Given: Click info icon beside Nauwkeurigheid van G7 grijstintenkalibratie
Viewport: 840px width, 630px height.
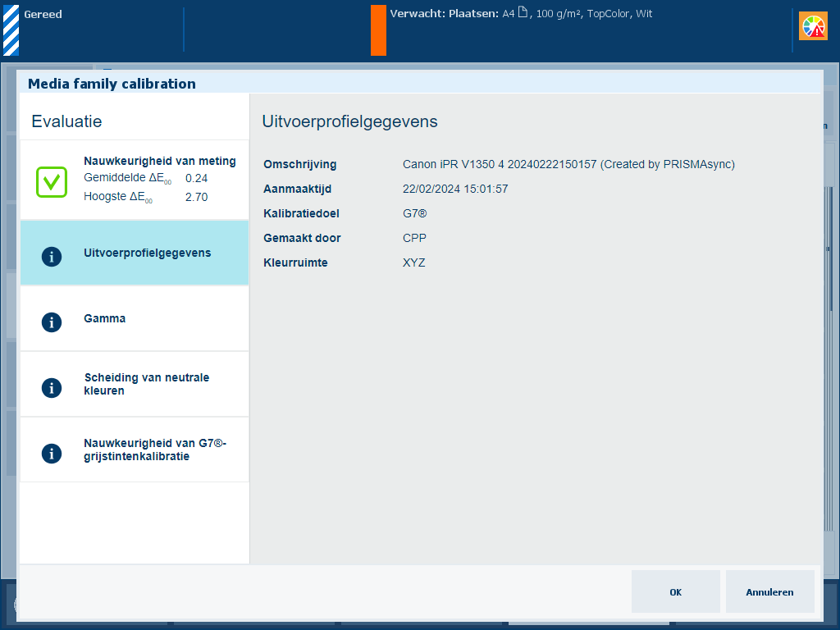Looking at the screenshot, I should click(52, 453).
